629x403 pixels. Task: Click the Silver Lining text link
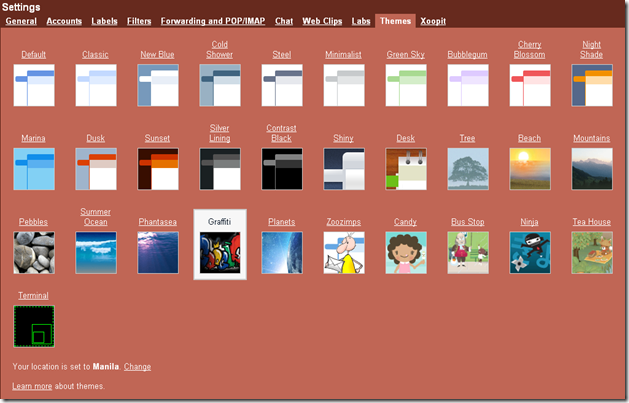pos(220,133)
